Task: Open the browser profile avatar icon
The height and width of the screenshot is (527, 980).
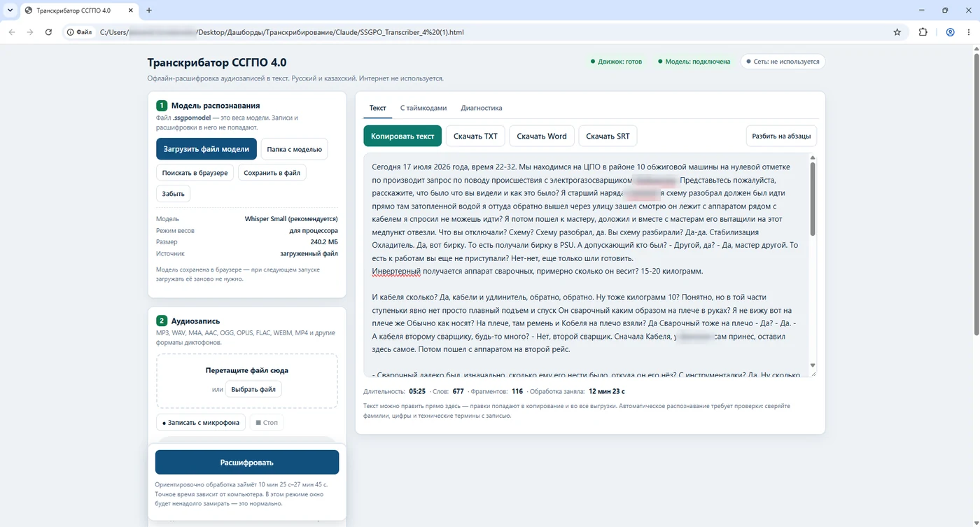Action: point(950,32)
